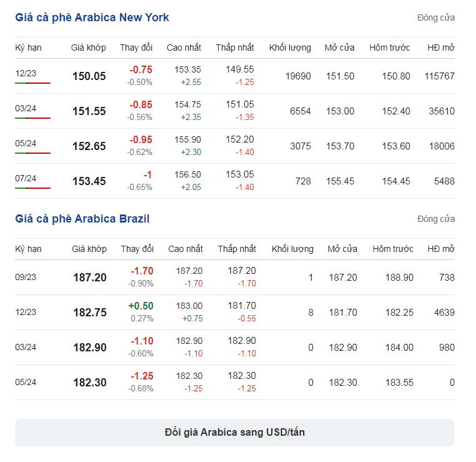Click the 'Hôm trước' header in the Brazil table

click(393, 249)
